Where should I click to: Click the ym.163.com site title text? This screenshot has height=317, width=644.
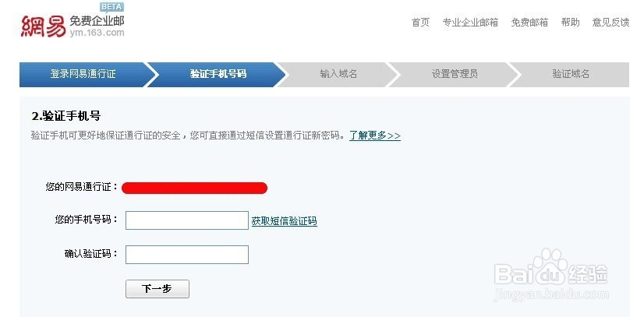click(97, 33)
